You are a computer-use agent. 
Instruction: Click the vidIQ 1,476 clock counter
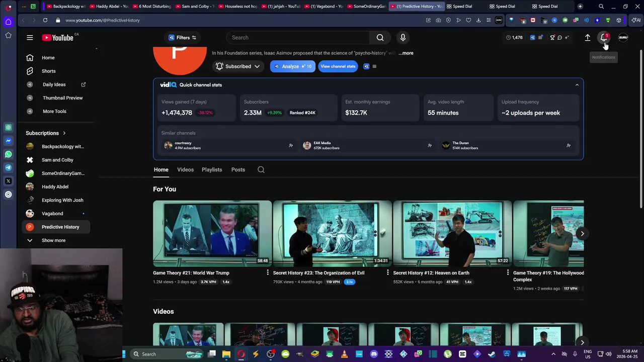(514, 38)
